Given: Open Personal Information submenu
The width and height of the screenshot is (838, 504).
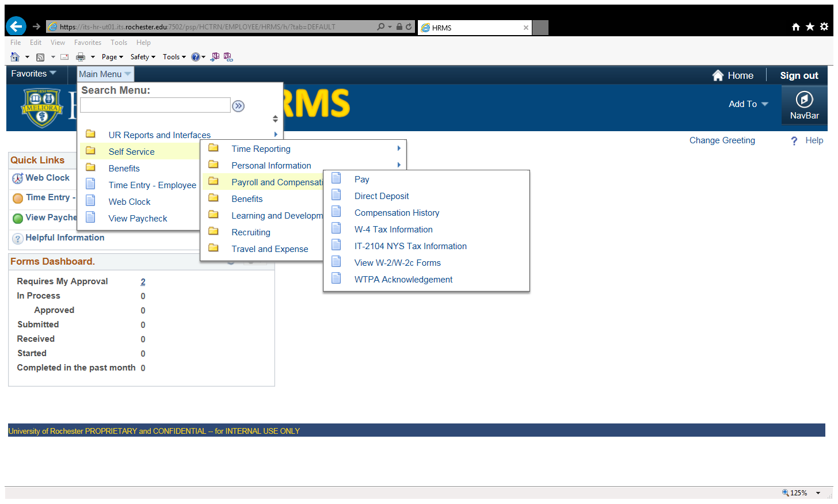Looking at the screenshot, I should (x=271, y=166).
